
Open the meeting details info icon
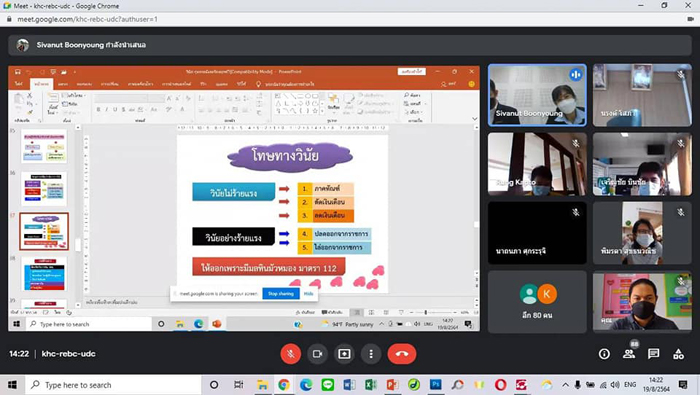604,354
